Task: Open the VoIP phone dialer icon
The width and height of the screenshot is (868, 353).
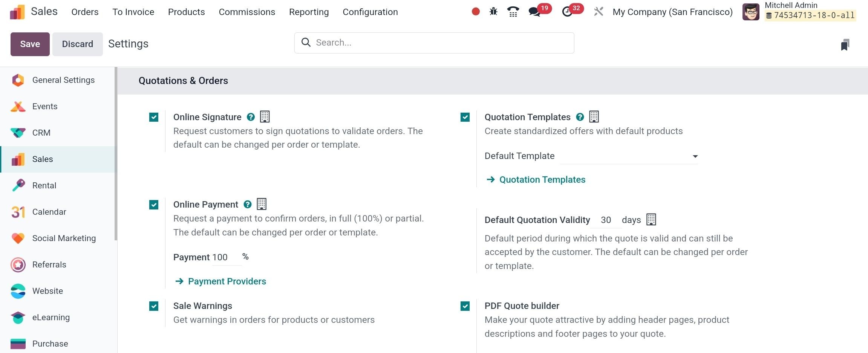Action: pos(513,12)
